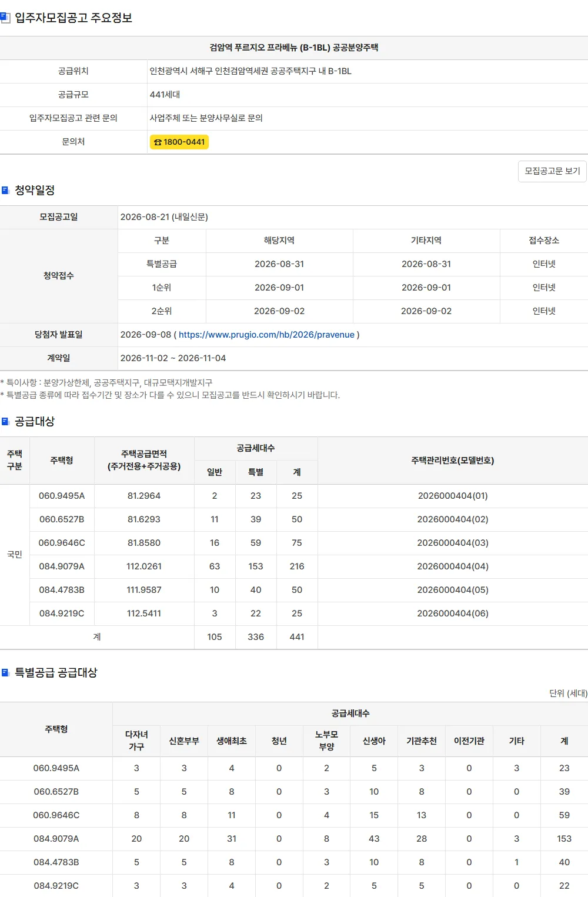Viewport: 588px width, 897px height.
Task: Click model number 2026000404(04)
Action: tap(453, 566)
